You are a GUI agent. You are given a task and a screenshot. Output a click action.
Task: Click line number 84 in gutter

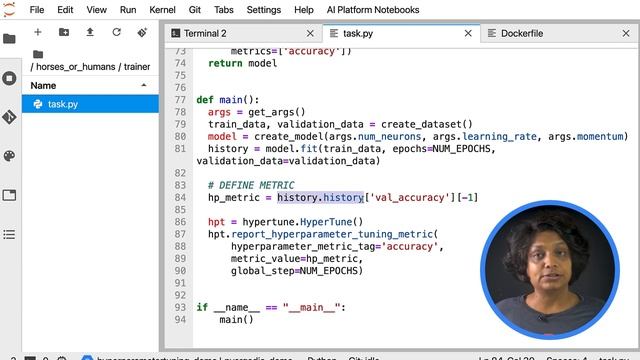pos(180,198)
